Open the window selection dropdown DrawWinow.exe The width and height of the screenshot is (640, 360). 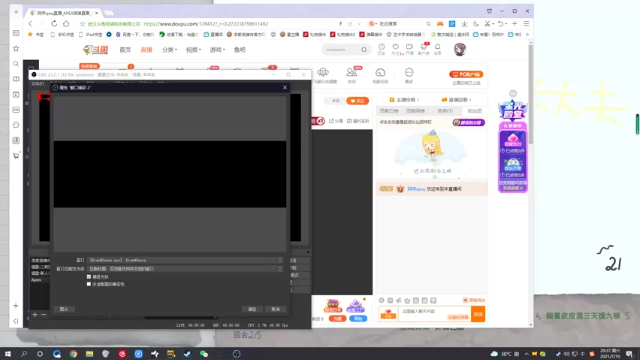pos(185,260)
